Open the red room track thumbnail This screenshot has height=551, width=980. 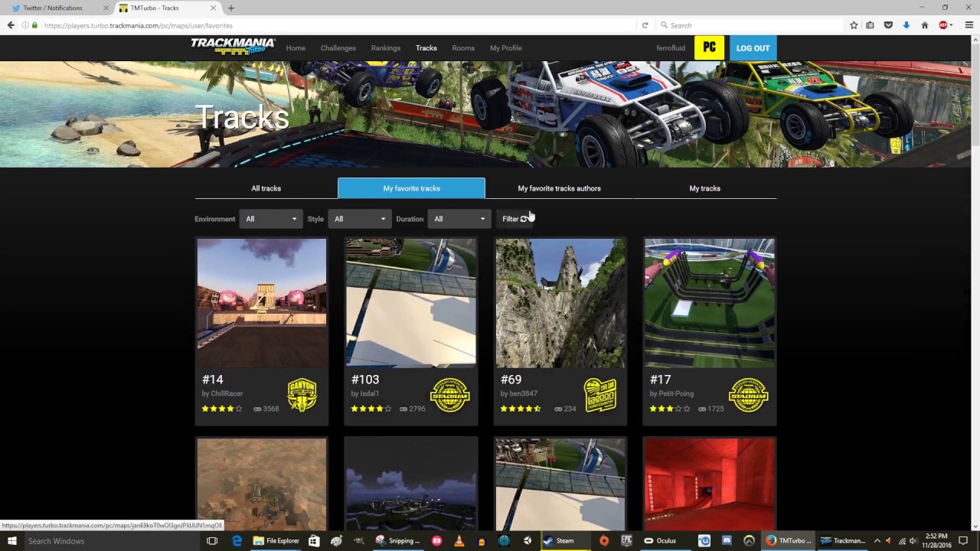tap(710, 484)
